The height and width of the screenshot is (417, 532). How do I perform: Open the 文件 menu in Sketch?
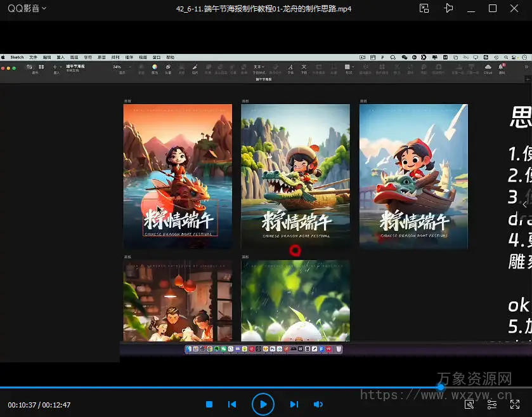(x=33, y=57)
